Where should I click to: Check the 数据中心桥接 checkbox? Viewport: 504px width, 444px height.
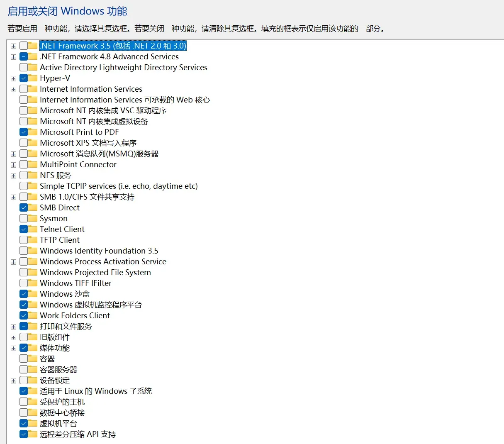(x=24, y=412)
